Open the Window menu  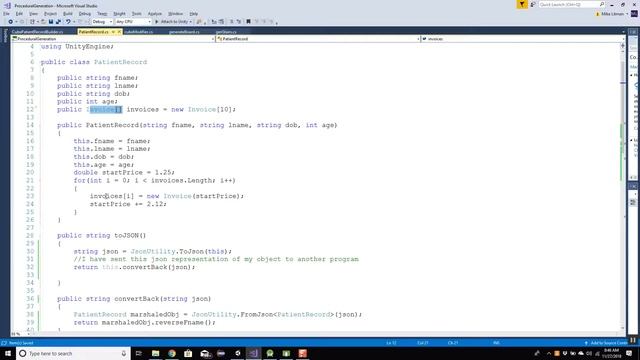[176, 13]
